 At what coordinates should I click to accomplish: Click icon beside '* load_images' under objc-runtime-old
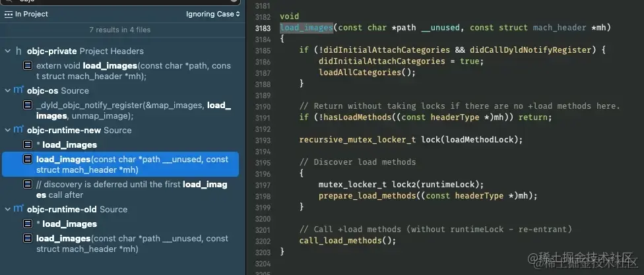point(28,224)
